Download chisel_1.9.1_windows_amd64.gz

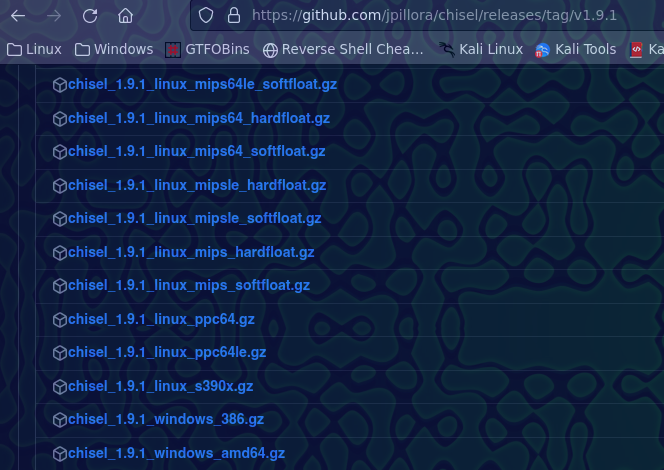click(176, 453)
